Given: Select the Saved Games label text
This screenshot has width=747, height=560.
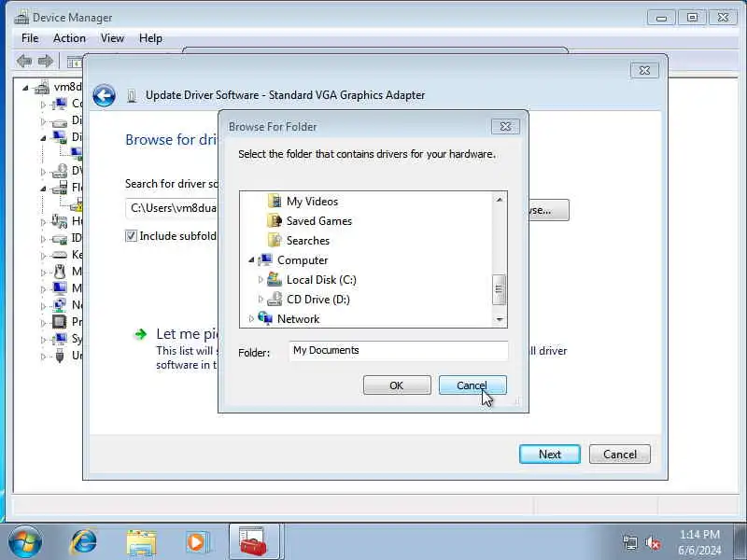Looking at the screenshot, I should coord(319,221).
